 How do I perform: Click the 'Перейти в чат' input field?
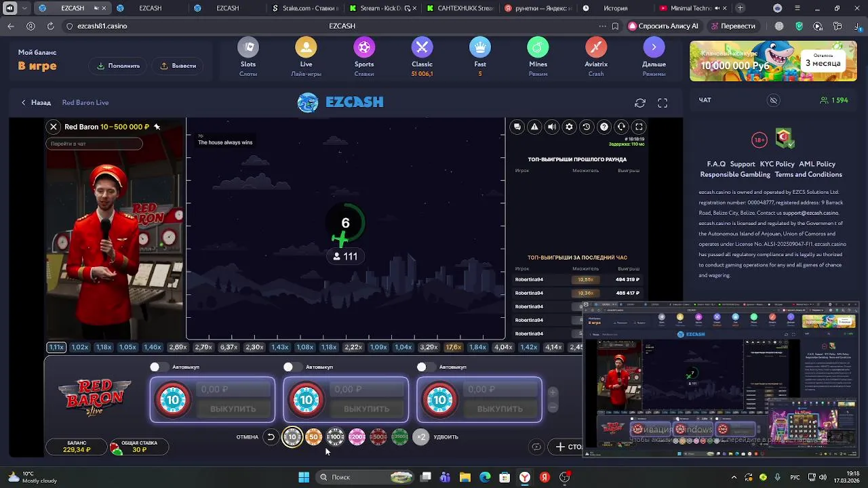click(x=94, y=144)
